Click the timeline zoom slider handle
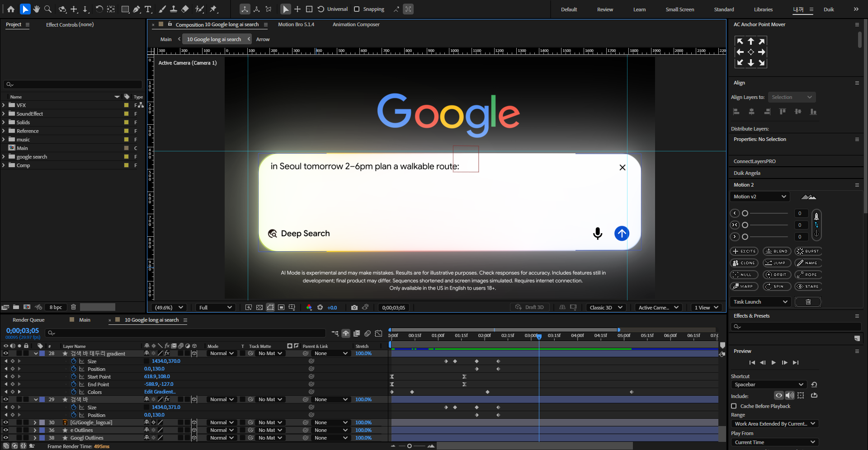Viewport: 868px width, 450px height. click(x=409, y=446)
